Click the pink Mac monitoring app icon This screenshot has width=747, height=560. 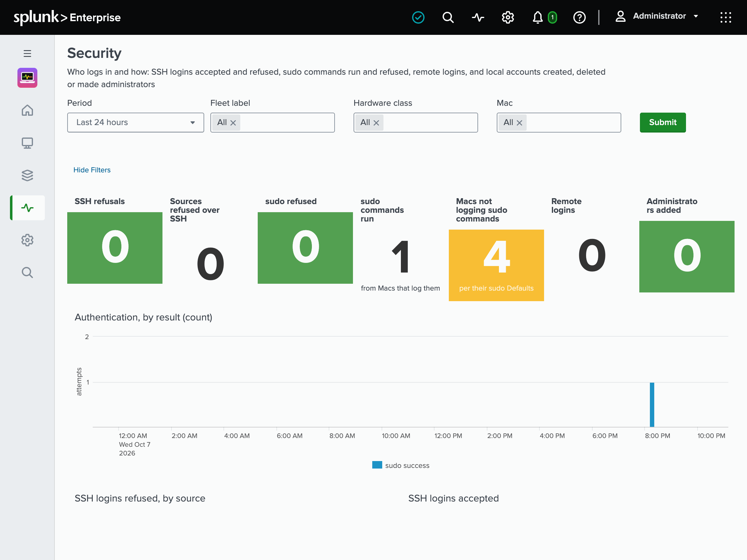[x=27, y=78]
